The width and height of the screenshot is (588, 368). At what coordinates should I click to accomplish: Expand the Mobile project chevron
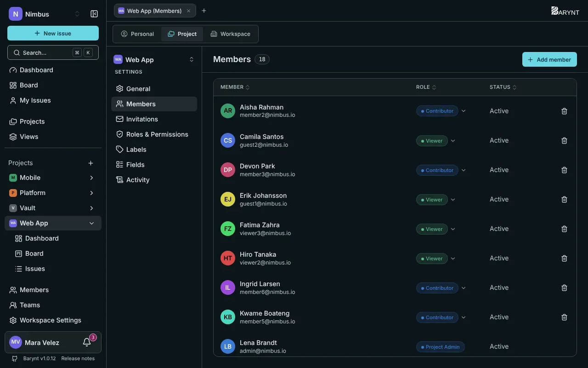click(x=91, y=178)
